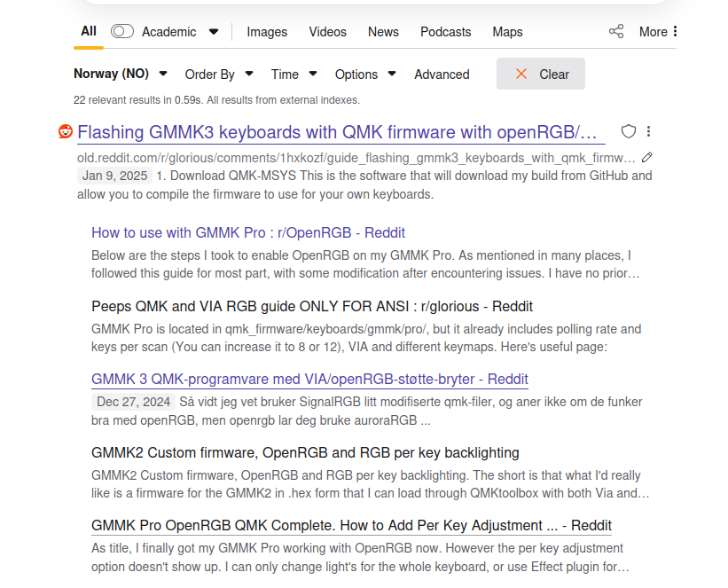Image resolution: width=728 pixels, height=588 pixels.
Task: Click the old.reddit.com result URL
Action: (x=355, y=158)
